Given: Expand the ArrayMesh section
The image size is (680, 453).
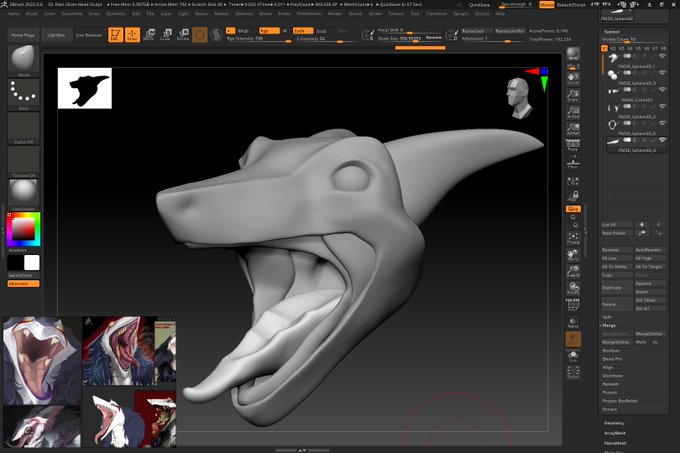Looking at the screenshot, I should (615, 433).
